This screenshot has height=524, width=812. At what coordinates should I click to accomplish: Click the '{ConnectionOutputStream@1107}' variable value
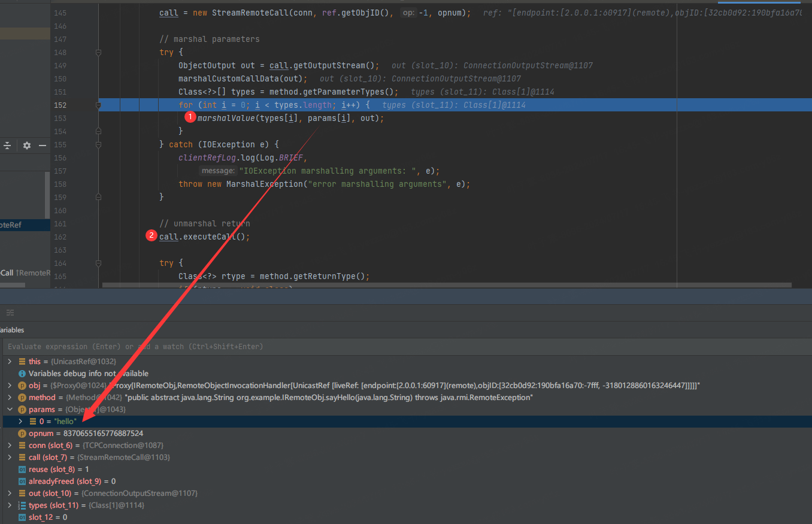(140, 493)
